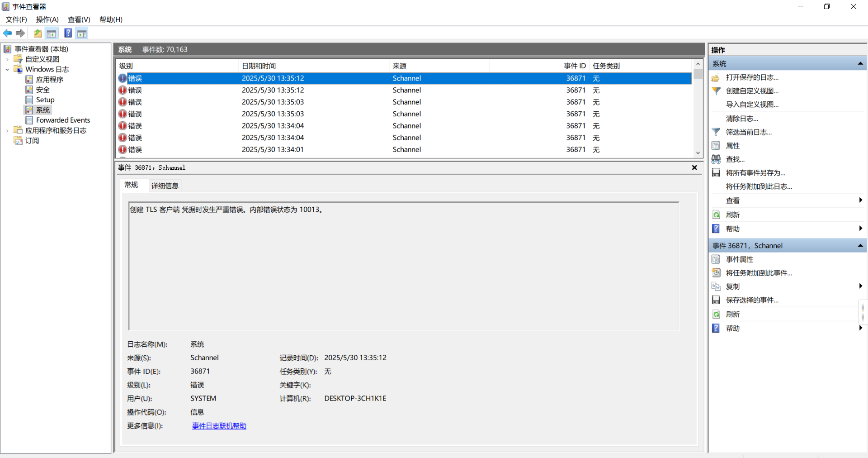Click the computer name DESKTOP-3CH1K1E
Viewport: 868px width, 458px height.
[x=355, y=399]
